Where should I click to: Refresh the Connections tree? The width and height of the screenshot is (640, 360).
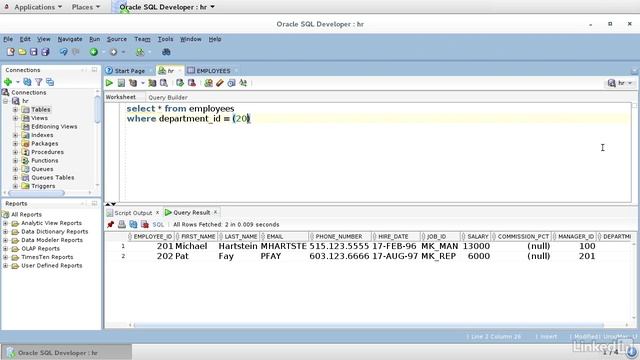[x=27, y=82]
